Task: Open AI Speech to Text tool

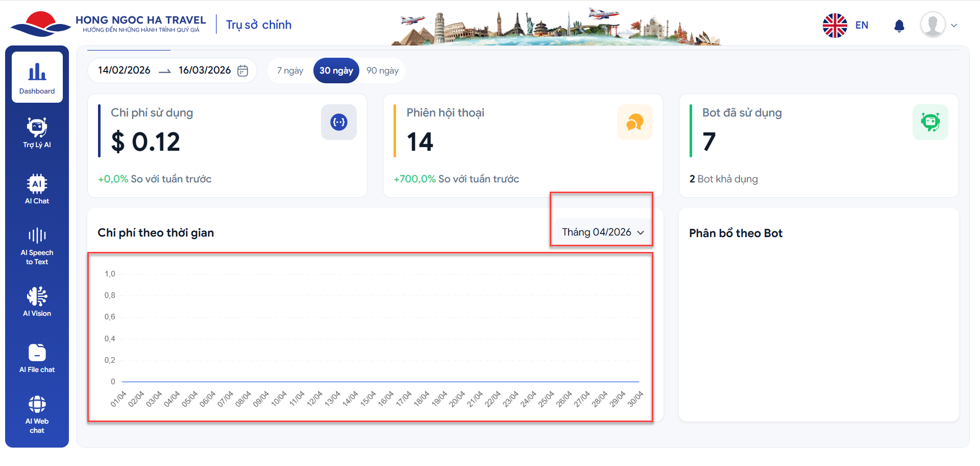Action: click(37, 246)
